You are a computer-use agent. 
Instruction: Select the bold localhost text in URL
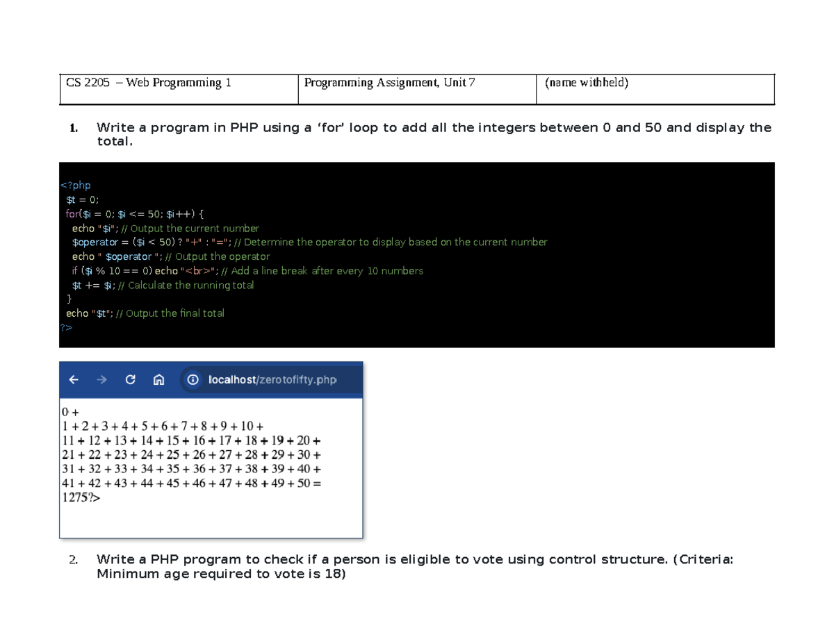click(231, 379)
